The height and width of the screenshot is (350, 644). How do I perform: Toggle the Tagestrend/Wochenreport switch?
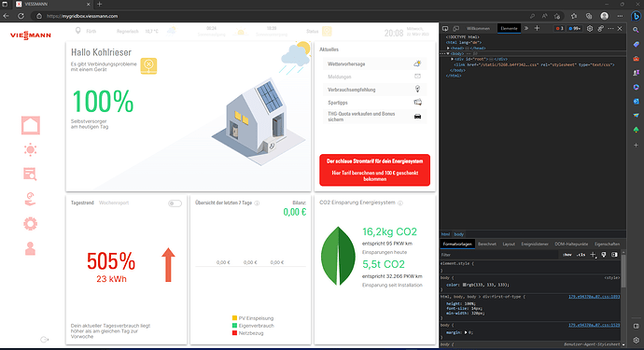[x=175, y=203]
